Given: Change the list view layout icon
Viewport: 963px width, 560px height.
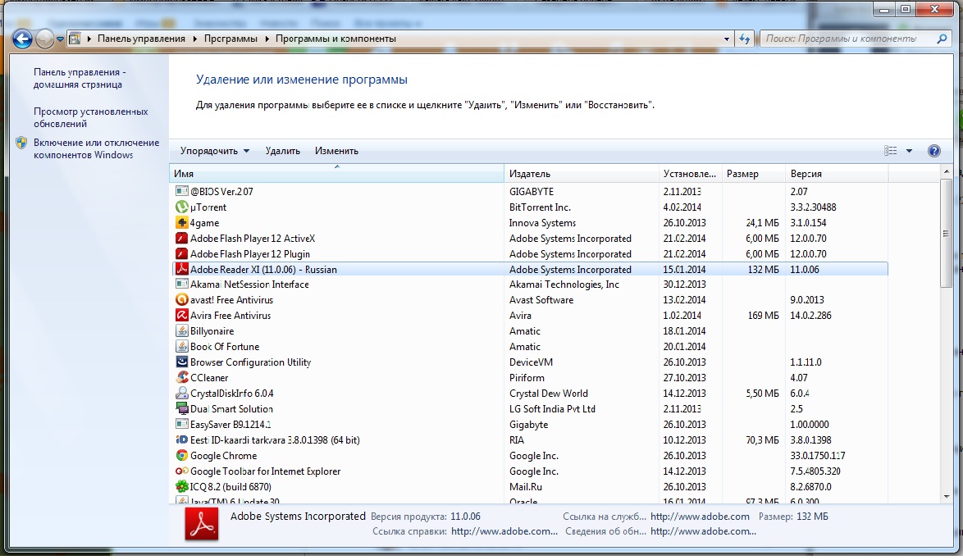Looking at the screenshot, I should click(x=890, y=151).
